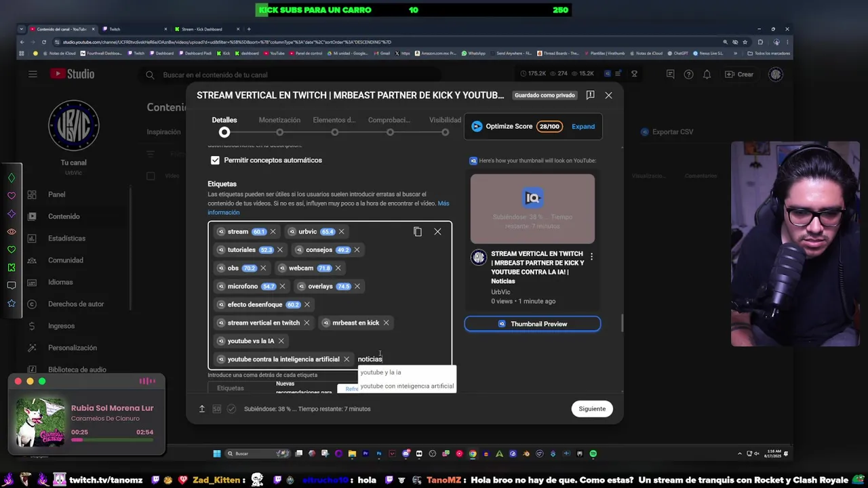Go to the Detalles step
This screenshot has width=868, height=488.
[224, 126]
